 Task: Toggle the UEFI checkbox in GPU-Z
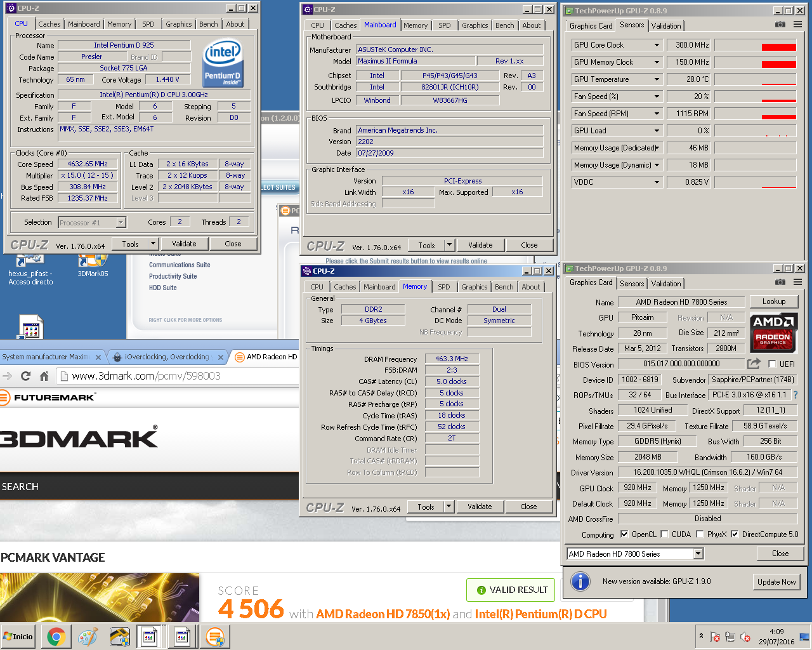point(772,364)
